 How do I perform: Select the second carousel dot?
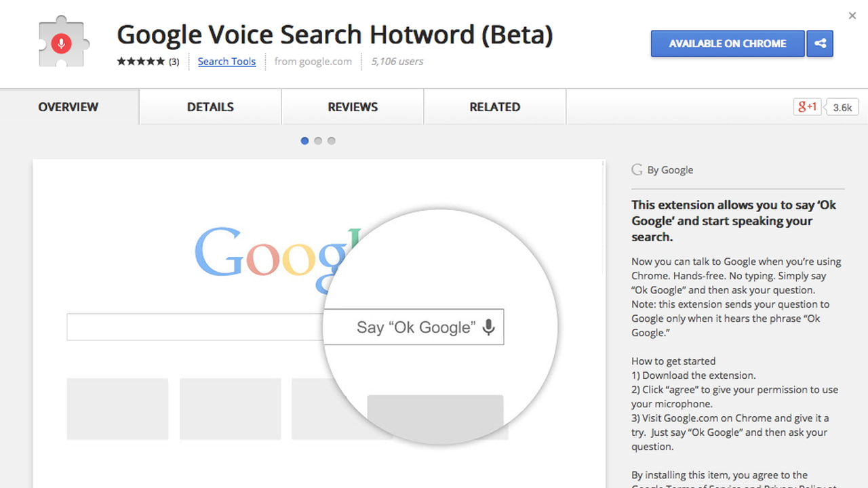click(x=318, y=141)
